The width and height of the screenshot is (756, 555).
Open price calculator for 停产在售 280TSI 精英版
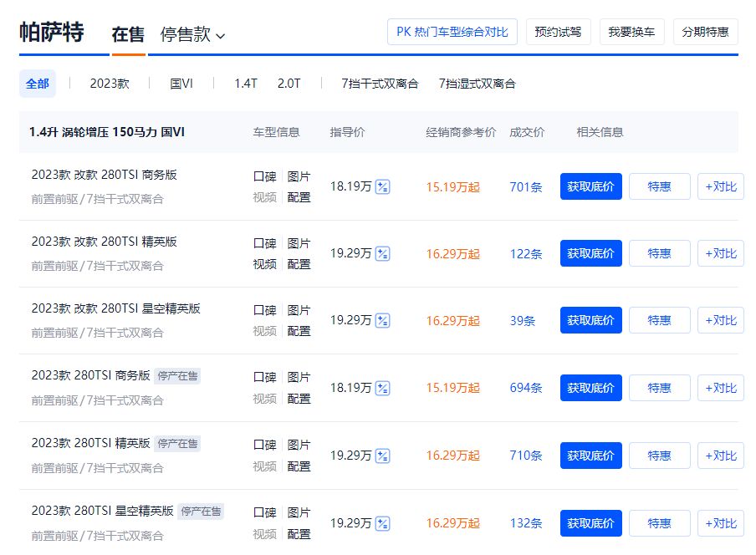tap(382, 456)
